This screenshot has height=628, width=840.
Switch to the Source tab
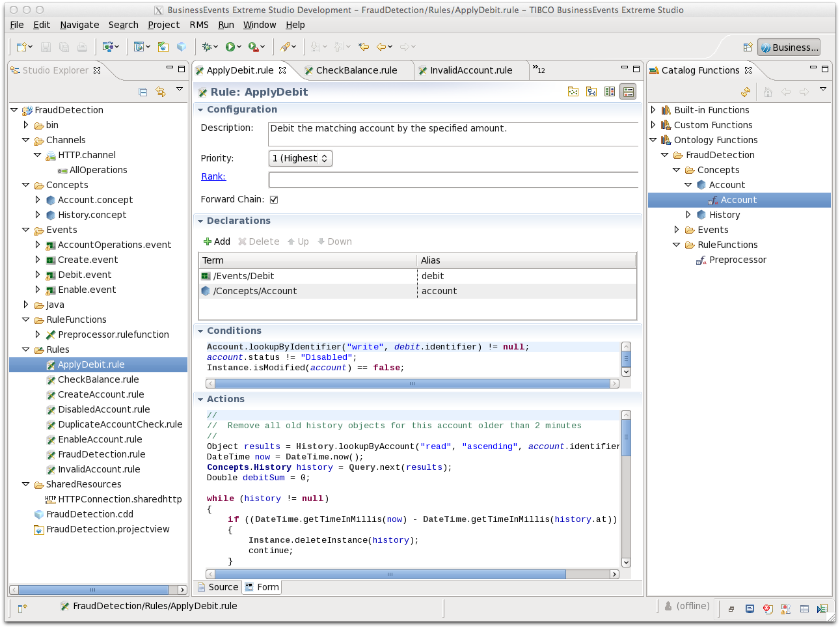click(x=218, y=587)
